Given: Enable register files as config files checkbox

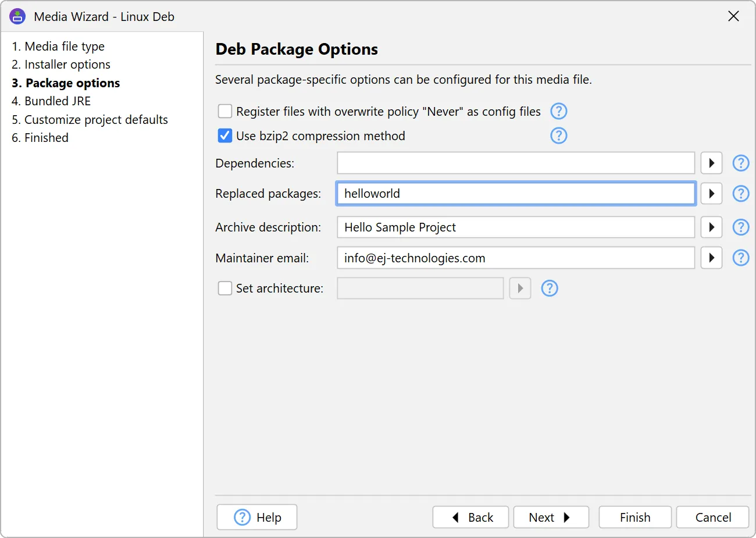Looking at the screenshot, I should (225, 111).
